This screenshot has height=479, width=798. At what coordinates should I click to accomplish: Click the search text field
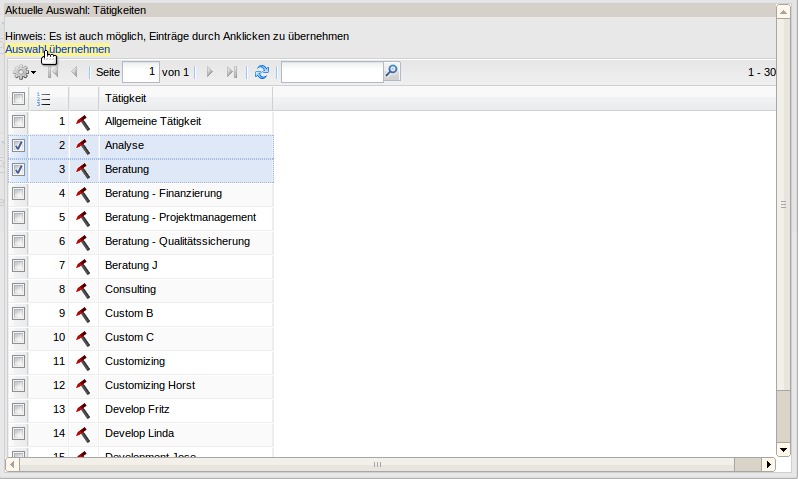pos(331,72)
